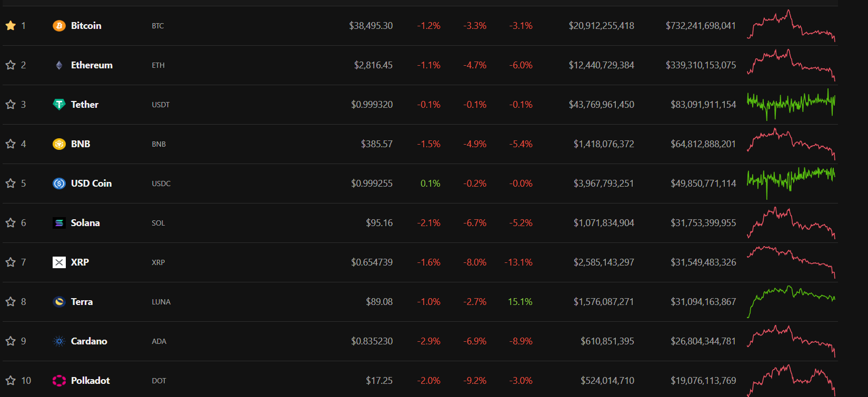
Task: Click the Cardano logo icon
Action: pos(59,341)
